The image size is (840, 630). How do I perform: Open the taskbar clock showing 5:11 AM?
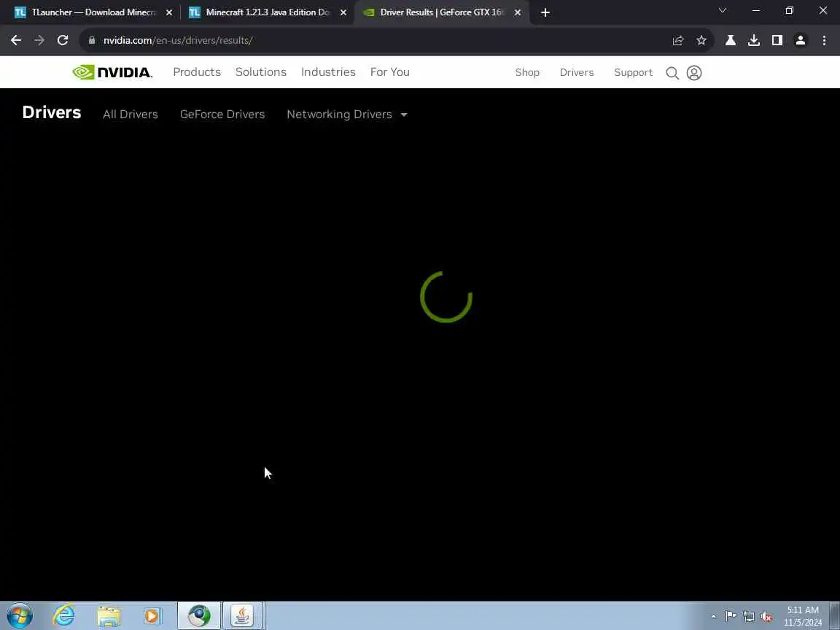803,616
